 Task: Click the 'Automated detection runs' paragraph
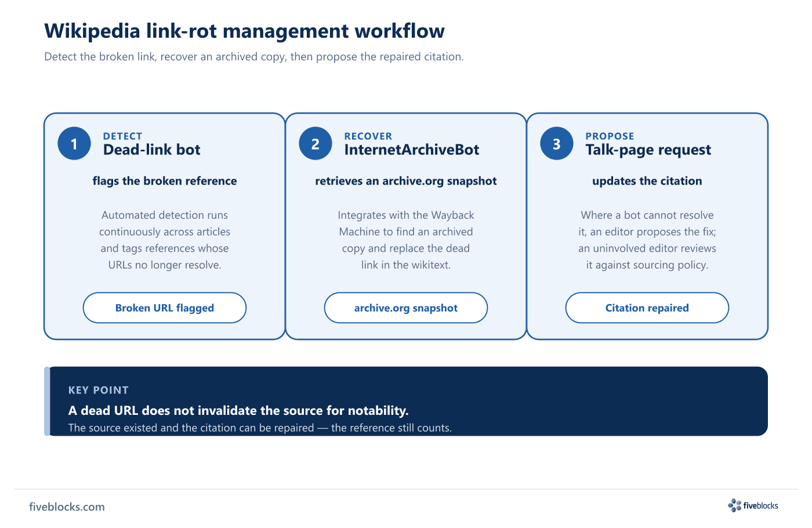(x=165, y=240)
